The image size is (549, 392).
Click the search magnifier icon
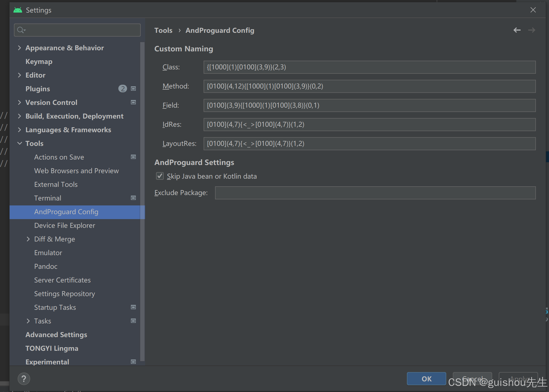pyautogui.click(x=21, y=30)
